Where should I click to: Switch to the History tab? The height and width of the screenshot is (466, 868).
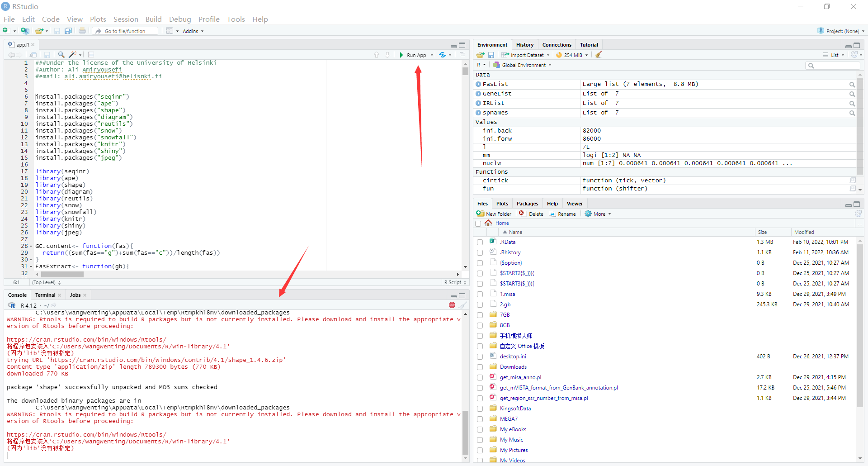pos(525,45)
